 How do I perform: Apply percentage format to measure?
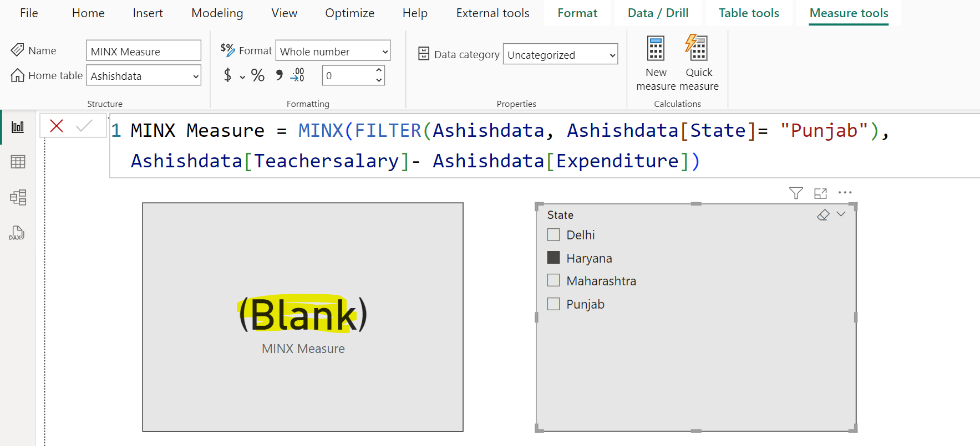click(257, 75)
